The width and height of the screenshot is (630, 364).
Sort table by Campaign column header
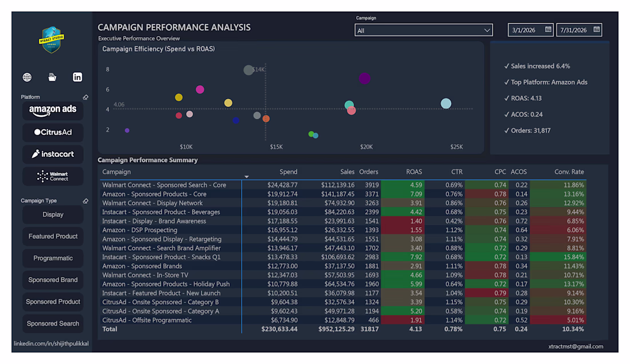click(116, 172)
